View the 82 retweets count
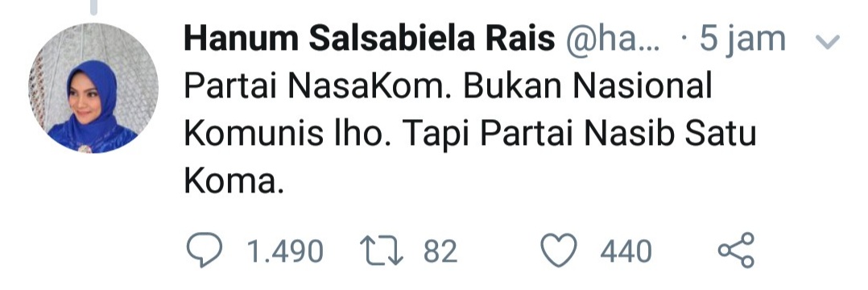Image resolution: width=868 pixels, height=290 pixels. pos(440,251)
